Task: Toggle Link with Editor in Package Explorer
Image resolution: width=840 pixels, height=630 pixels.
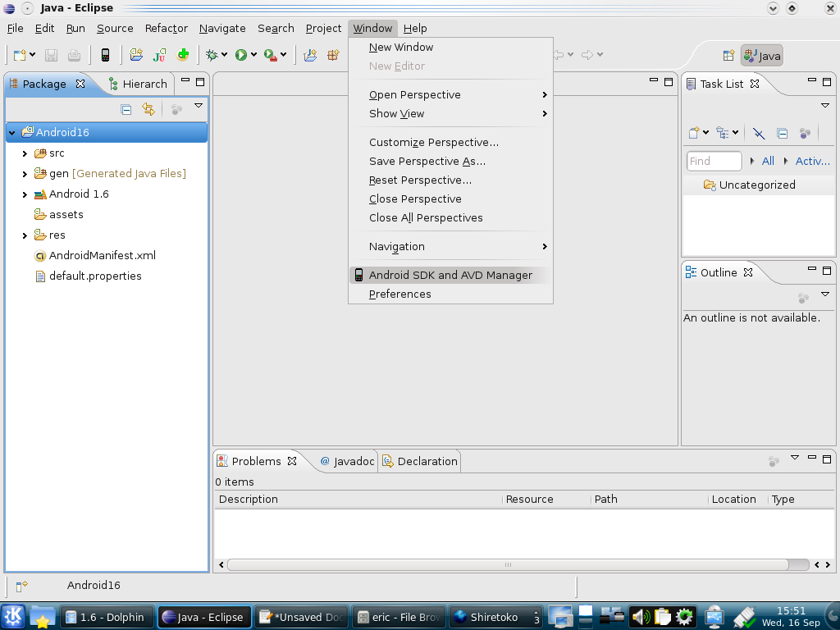Action: [x=148, y=109]
